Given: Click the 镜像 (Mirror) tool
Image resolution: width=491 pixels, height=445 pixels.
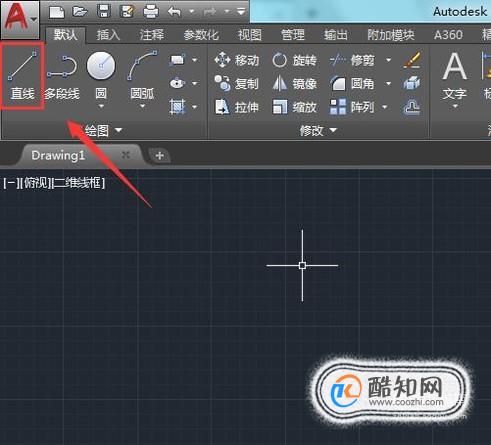Looking at the screenshot, I should [x=294, y=84].
